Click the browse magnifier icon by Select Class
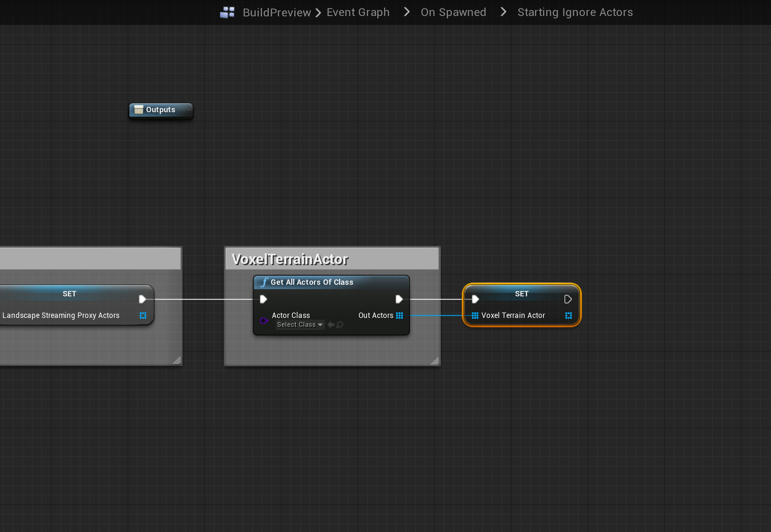 [340, 325]
